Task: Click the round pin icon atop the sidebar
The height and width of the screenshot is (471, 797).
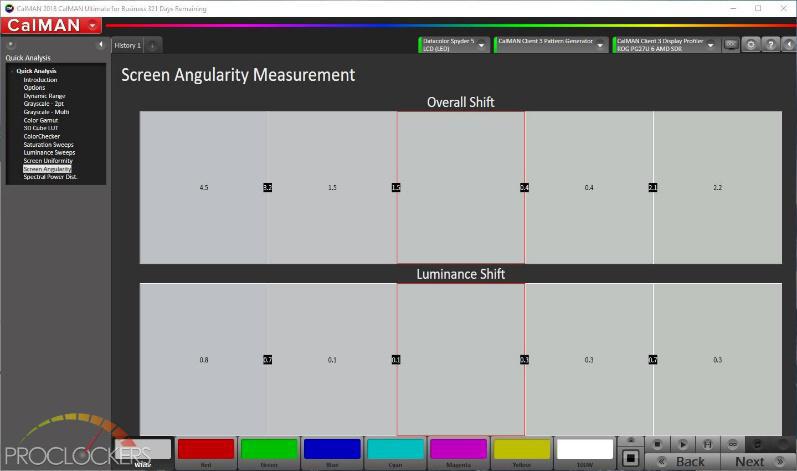Action: pos(11,45)
